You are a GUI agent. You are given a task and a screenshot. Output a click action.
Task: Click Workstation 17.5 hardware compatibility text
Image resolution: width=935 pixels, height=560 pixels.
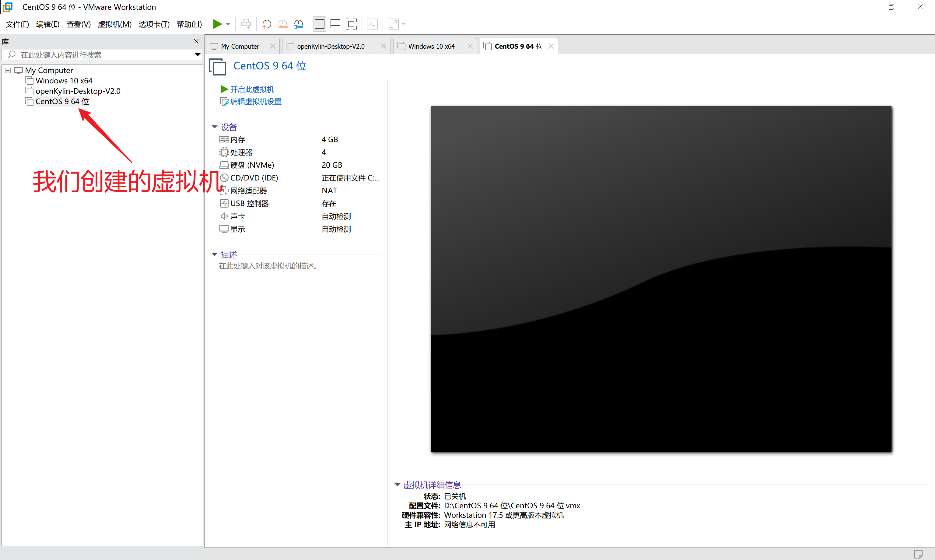click(504, 515)
